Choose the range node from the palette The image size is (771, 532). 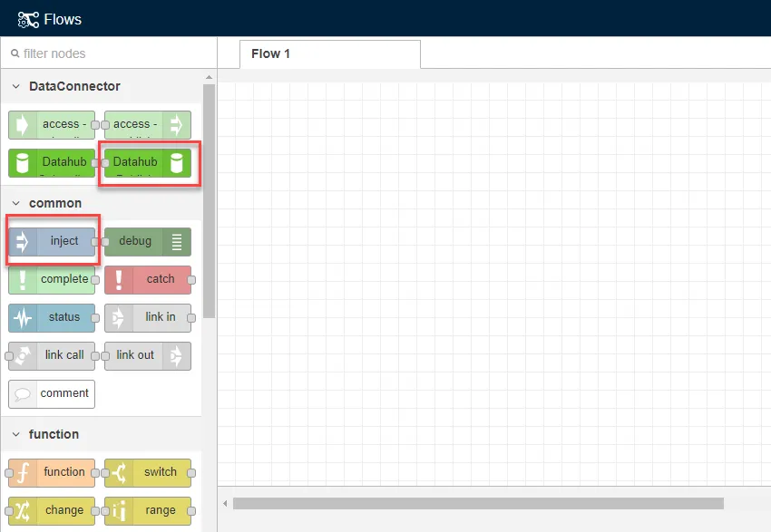pyautogui.click(x=148, y=510)
